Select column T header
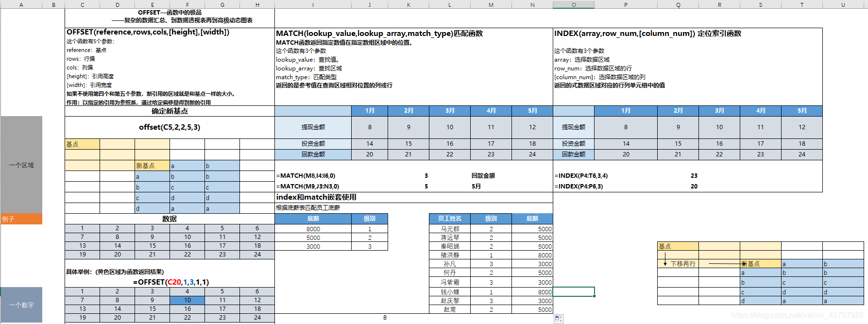This screenshot has height=324, width=868. 802,4
